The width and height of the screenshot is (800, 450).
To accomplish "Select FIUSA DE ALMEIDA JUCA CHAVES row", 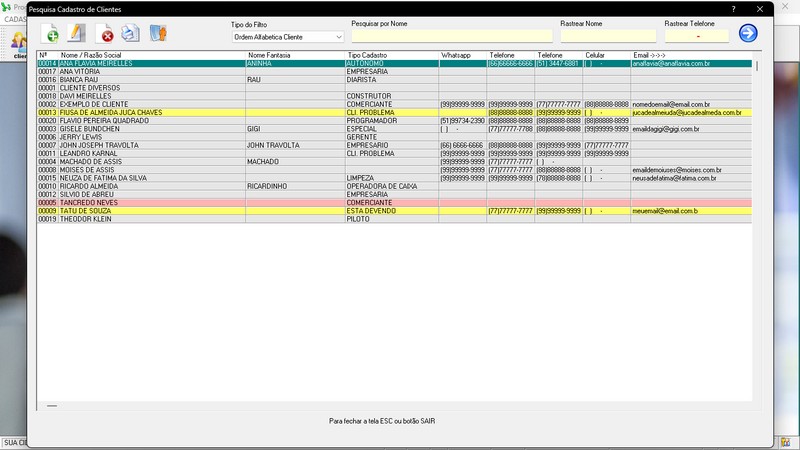I will 394,112.
